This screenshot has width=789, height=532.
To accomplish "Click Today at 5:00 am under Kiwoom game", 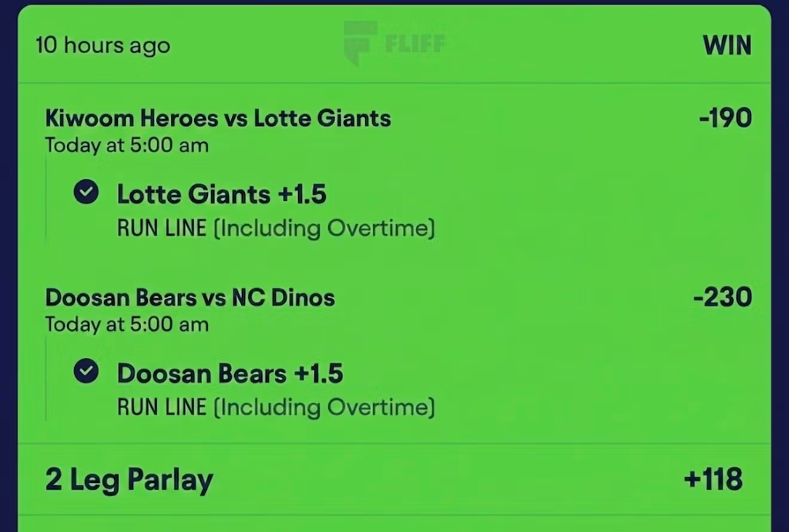I will 127,145.
